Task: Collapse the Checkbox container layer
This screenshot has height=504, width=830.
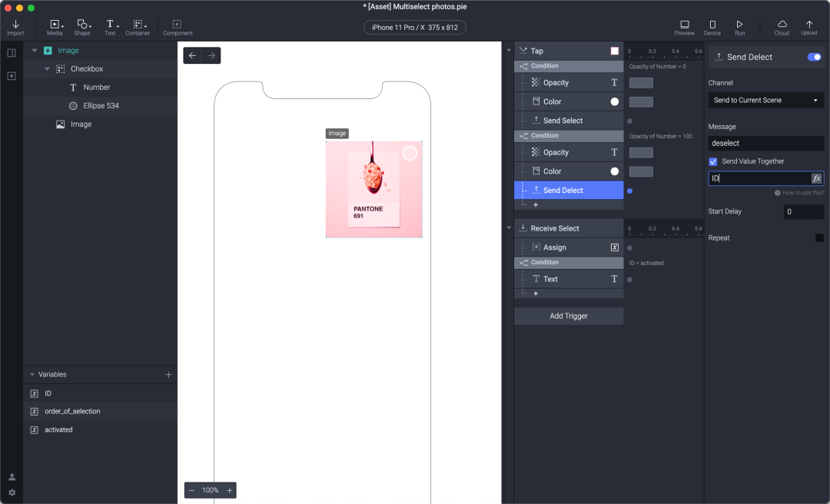Action: [x=47, y=69]
